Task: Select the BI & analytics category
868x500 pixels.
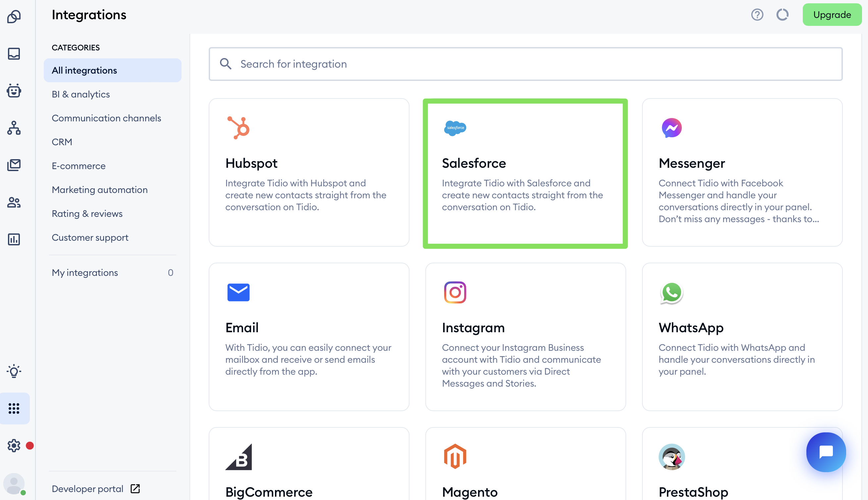Action: pyautogui.click(x=81, y=94)
